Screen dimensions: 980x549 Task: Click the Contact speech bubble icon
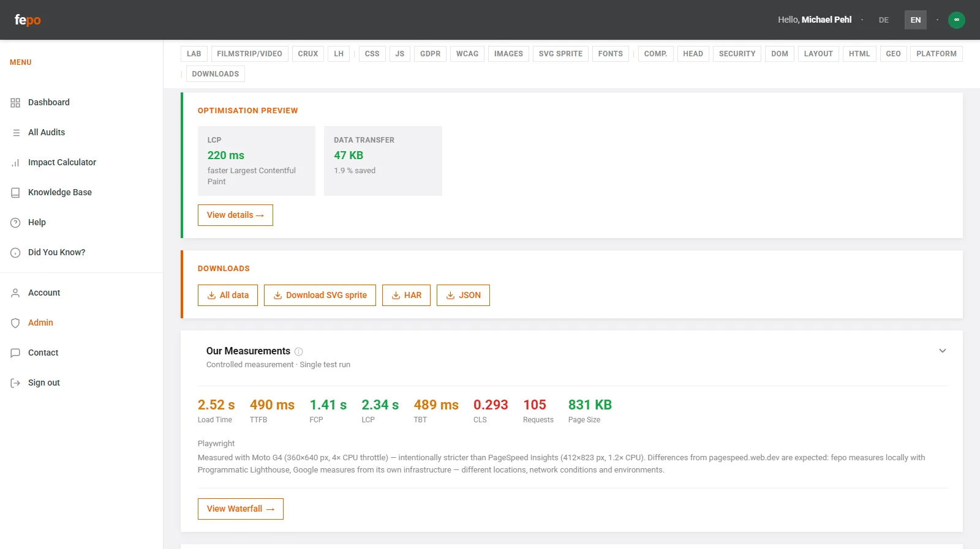tap(15, 353)
